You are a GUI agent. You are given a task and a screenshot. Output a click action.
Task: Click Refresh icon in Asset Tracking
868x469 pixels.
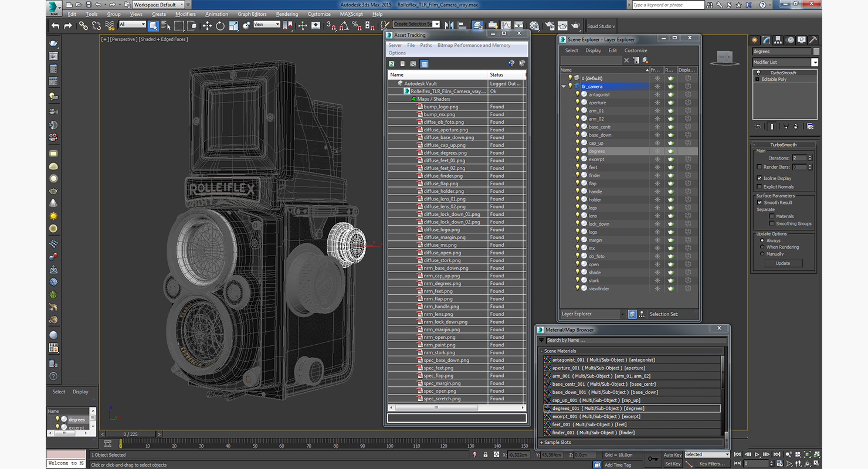pyautogui.click(x=392, y=63)
